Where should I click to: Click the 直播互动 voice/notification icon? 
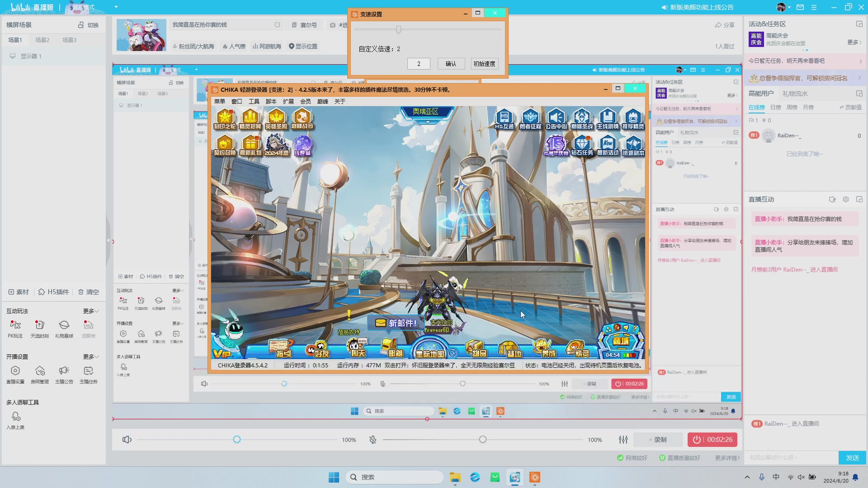pyautogui.click(x=832, y=199)
